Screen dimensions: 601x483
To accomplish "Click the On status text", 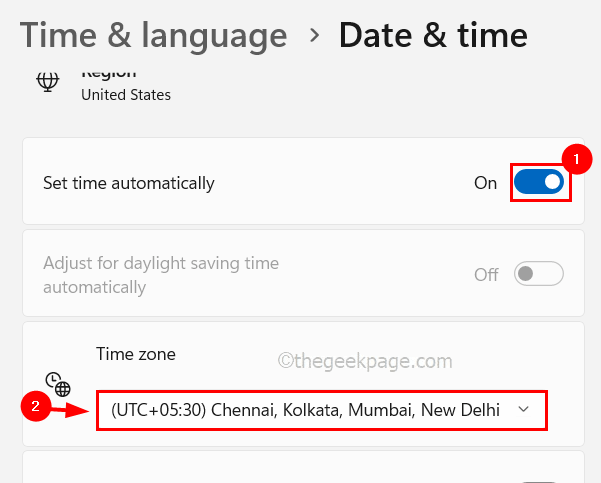I will coord(485,184).
